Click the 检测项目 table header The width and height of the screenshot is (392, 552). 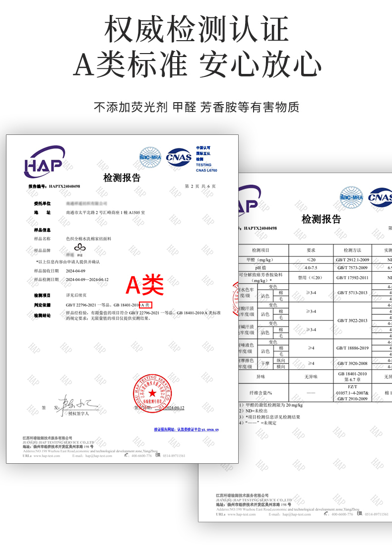point(261,250)
